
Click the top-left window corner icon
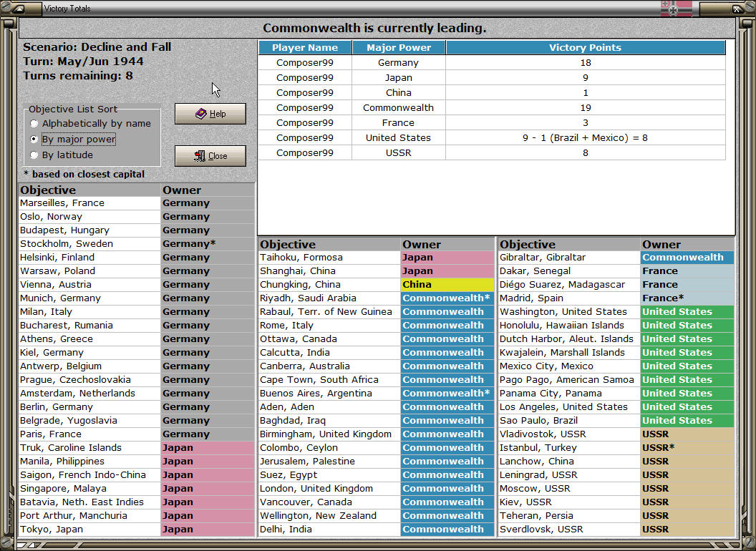(19, 8)
